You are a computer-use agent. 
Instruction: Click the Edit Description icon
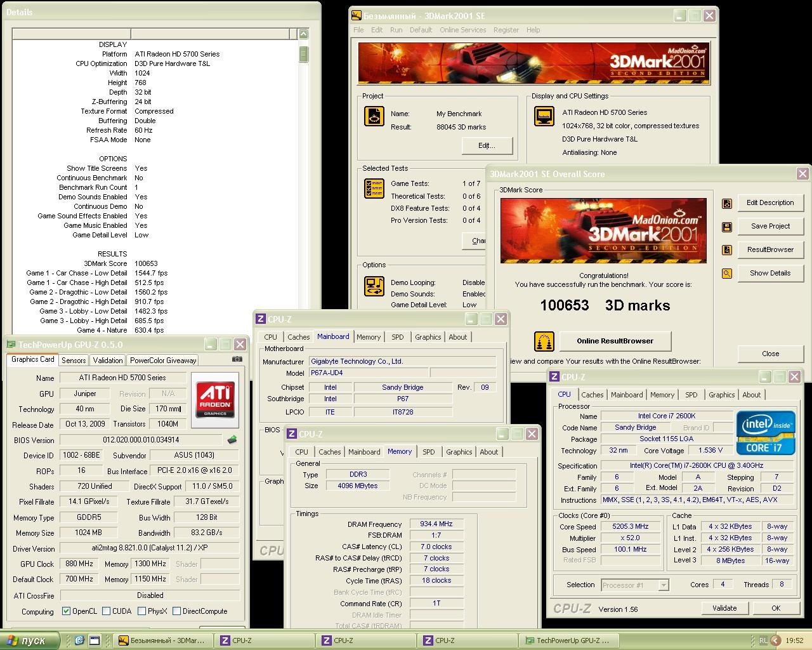[x=727, y=203]
